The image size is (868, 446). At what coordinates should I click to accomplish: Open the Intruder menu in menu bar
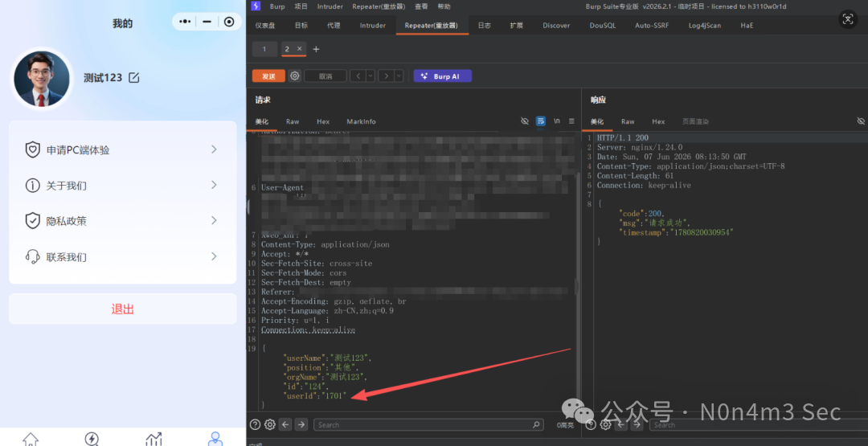click(330, 6)
